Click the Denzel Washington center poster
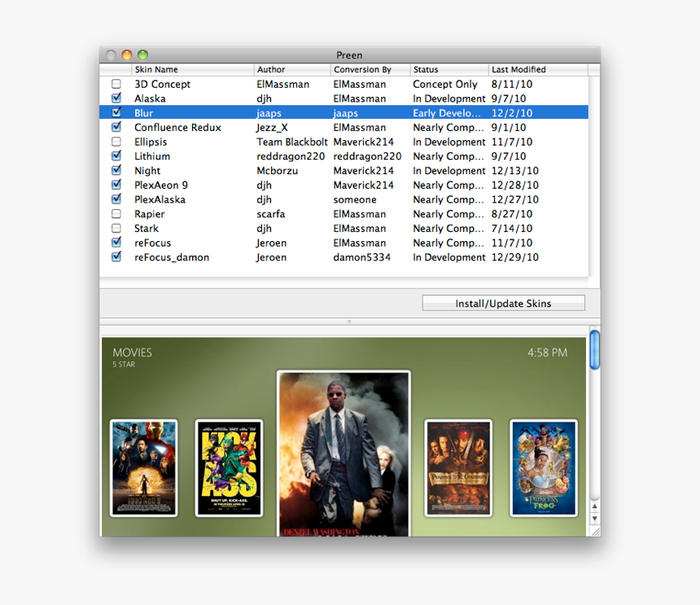Viewport: 700px width, 605px height. click(343, 454)
